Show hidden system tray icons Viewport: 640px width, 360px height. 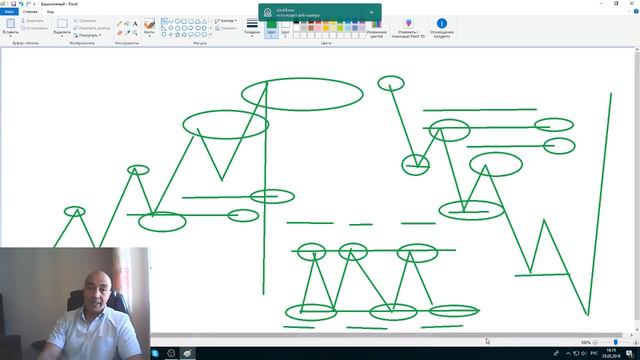(x=568, y=353)
